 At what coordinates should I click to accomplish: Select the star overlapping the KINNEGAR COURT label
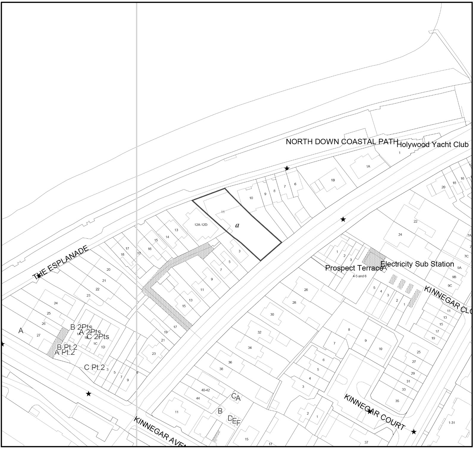(369, 412)
